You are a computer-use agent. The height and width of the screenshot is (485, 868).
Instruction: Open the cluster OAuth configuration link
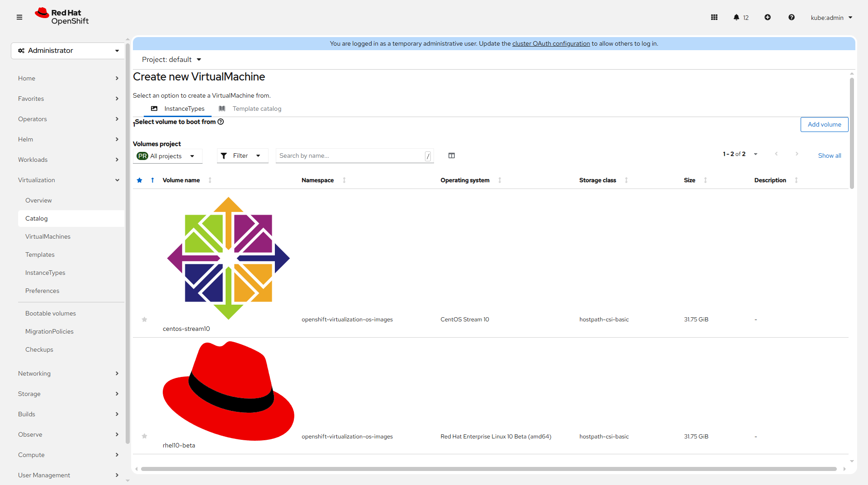point(551,43)
